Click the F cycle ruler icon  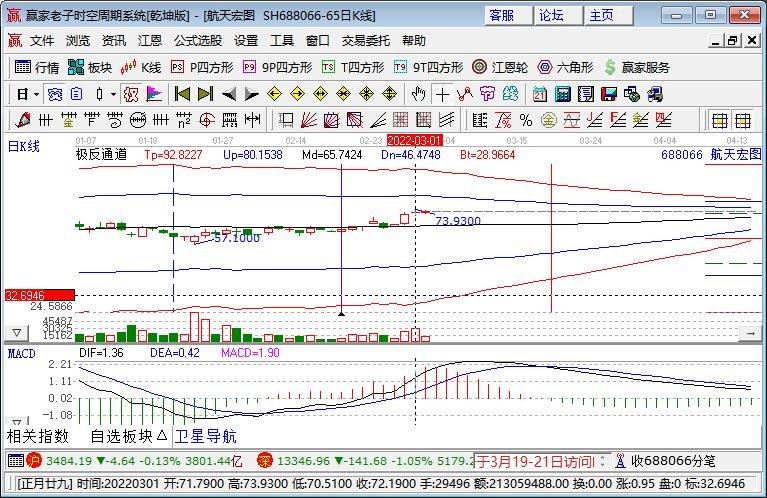tap(91, 120)
